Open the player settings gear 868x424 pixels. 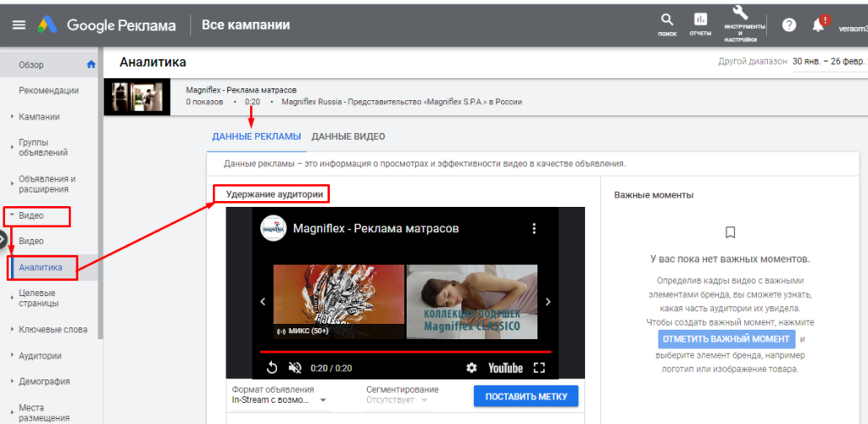click(471, 368)
